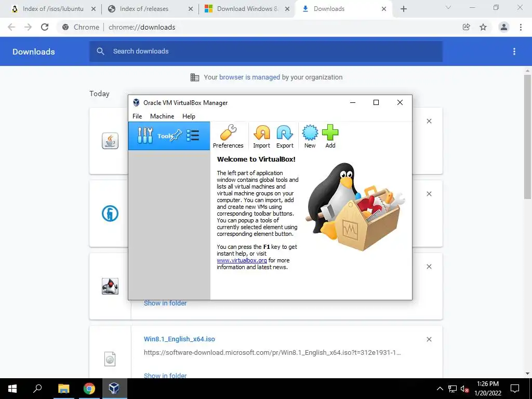Close the Downloads tab
532x399 pixels.
pyautogui.click(x=384, y=9)
